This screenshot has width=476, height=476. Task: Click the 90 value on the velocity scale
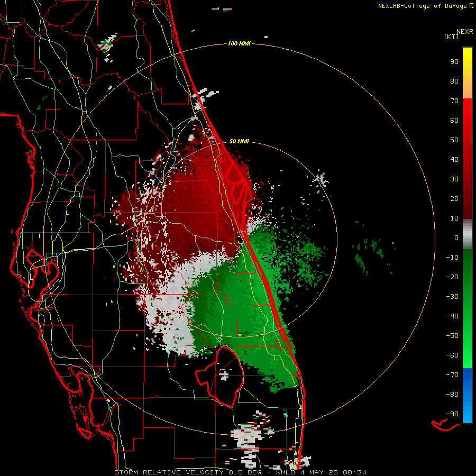454,62
